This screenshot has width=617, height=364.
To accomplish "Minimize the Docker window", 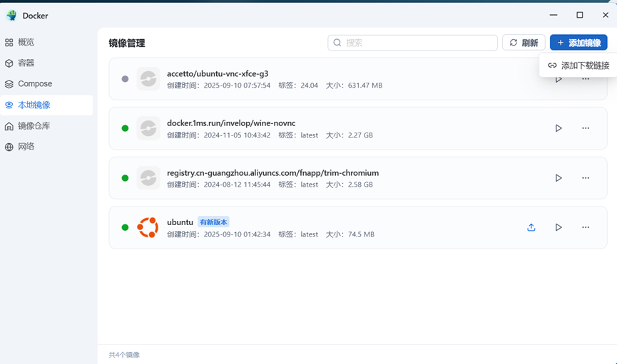I will click(554, 15).
